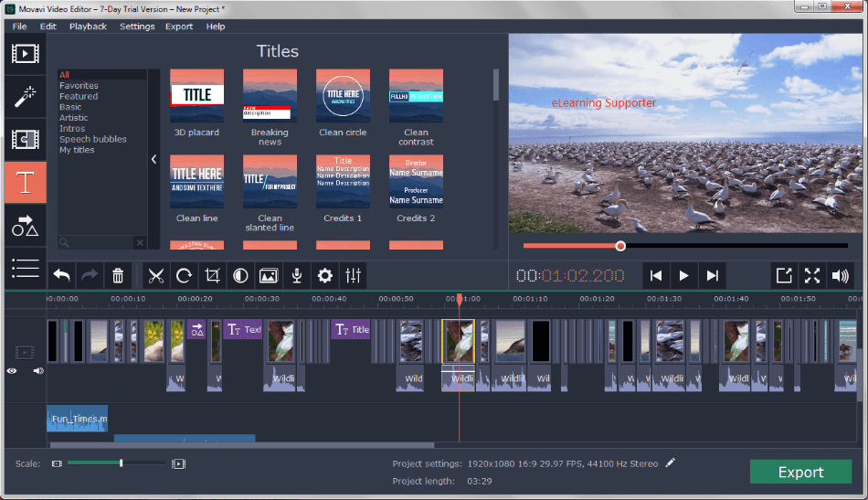Click the Rotate clip icon
This screenshot has width=868, height=500.
(184, 275)
